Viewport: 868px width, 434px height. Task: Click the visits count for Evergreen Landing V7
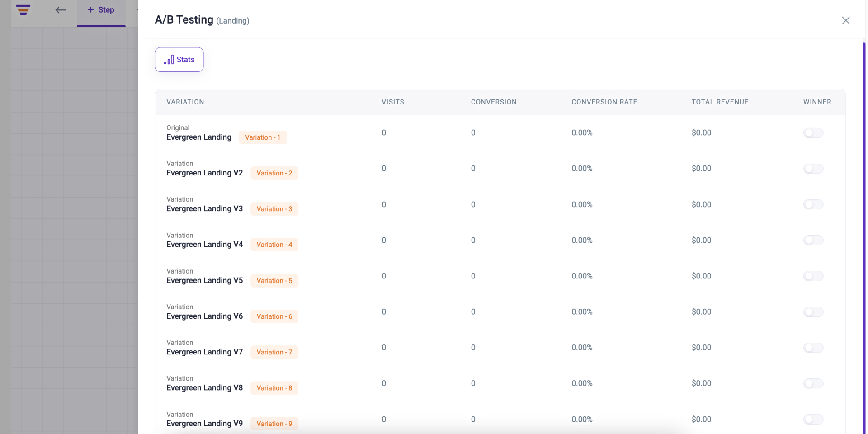[384, 347]
